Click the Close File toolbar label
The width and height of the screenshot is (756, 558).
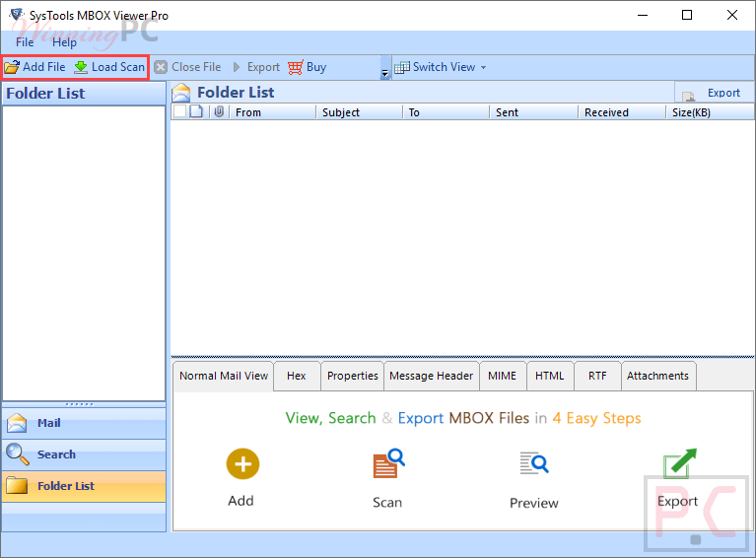[x=196, y=67]
